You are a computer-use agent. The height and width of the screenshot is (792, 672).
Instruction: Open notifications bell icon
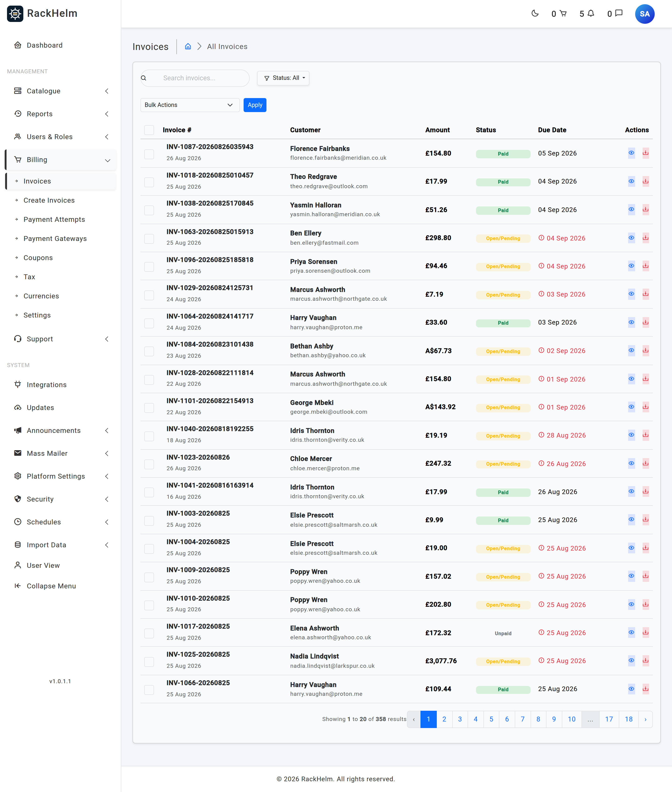click(x=591, y=14)
